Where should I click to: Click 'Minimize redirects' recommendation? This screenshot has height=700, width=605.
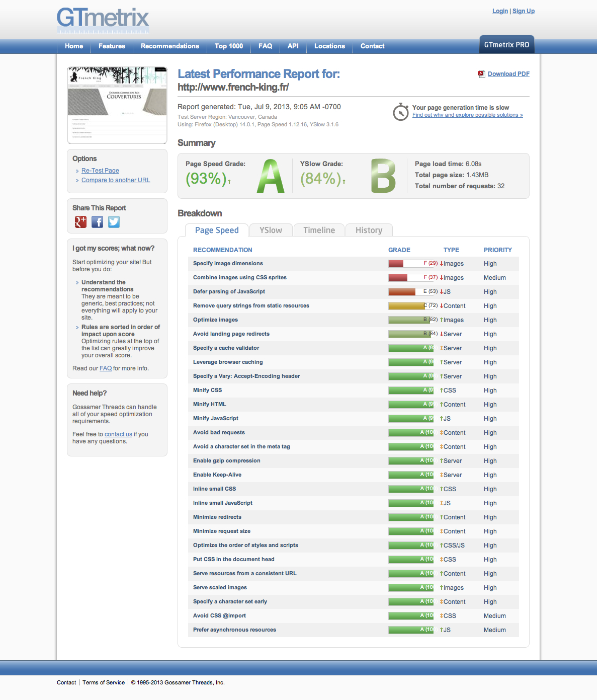217,517
